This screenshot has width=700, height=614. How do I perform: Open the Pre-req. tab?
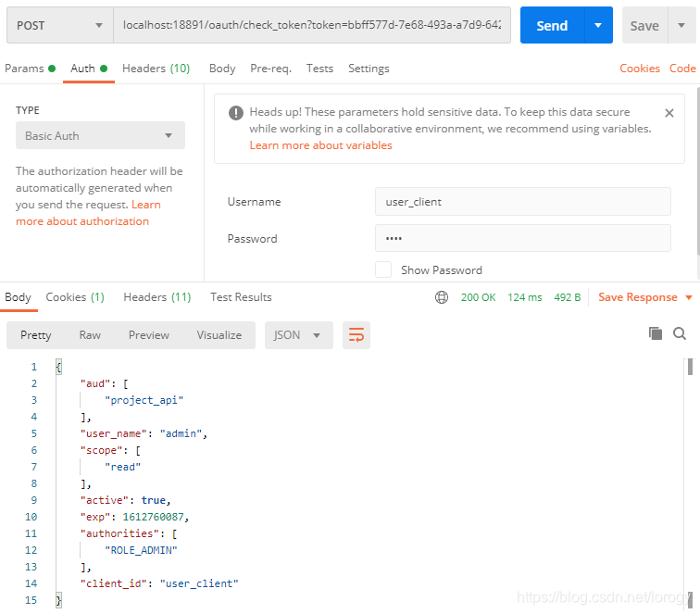(x=270, y=69)
